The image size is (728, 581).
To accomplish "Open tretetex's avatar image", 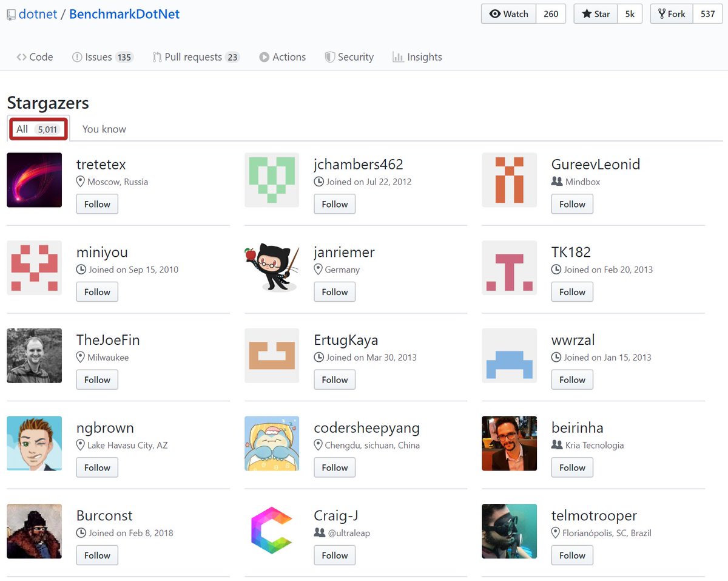I will [35, 180].
